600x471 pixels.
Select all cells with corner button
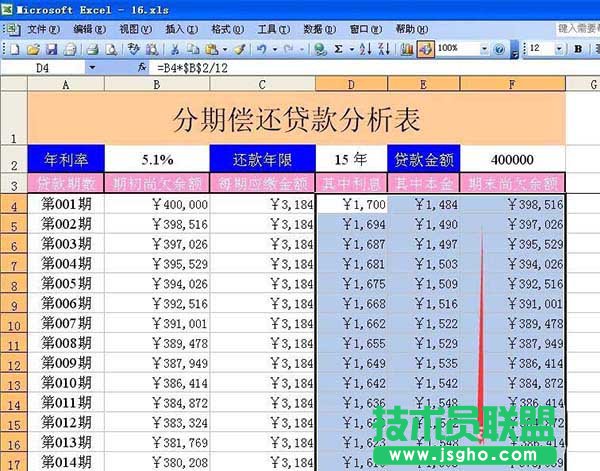coord(14,84)
